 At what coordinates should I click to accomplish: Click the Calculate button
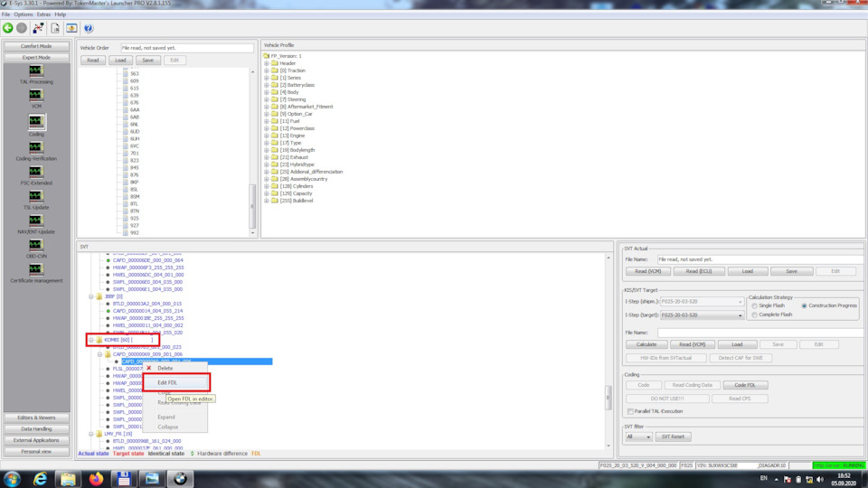coord(646,344)
